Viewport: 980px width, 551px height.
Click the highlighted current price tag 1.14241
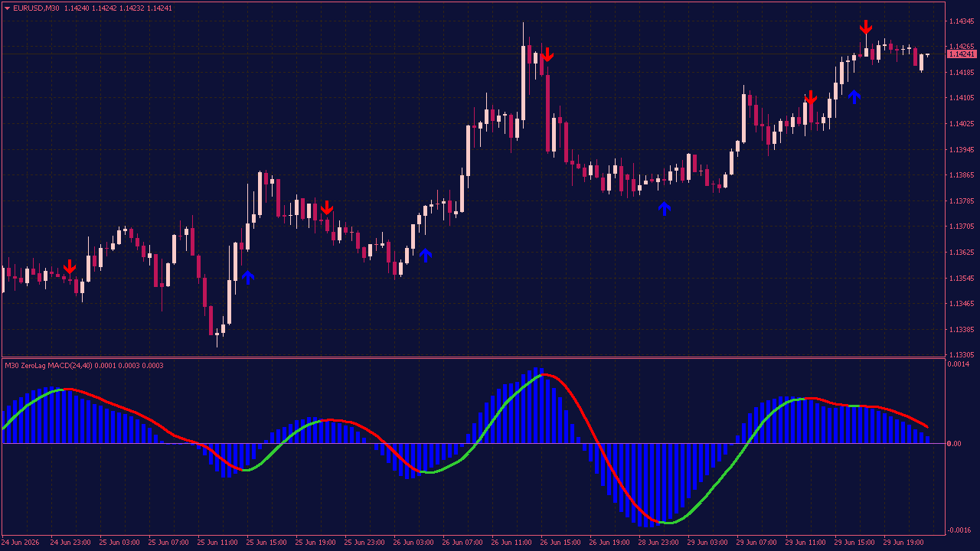tap(962, 54)
